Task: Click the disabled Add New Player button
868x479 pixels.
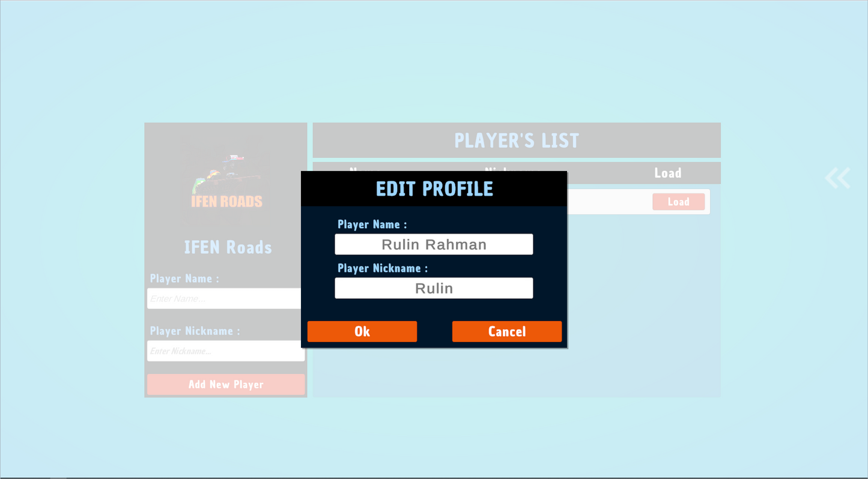Action: (226, 384)
